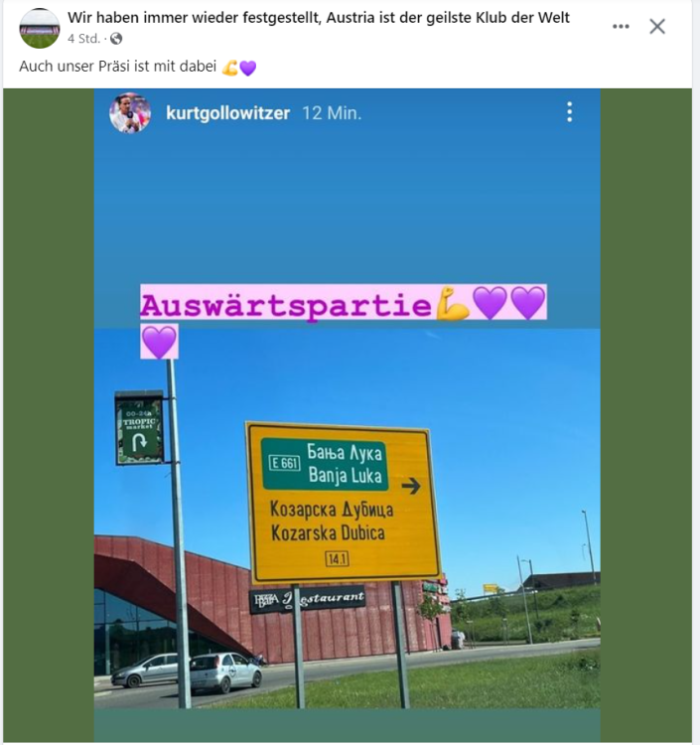
Task: Close the post with the X icon
Action: tap(657, 27)
